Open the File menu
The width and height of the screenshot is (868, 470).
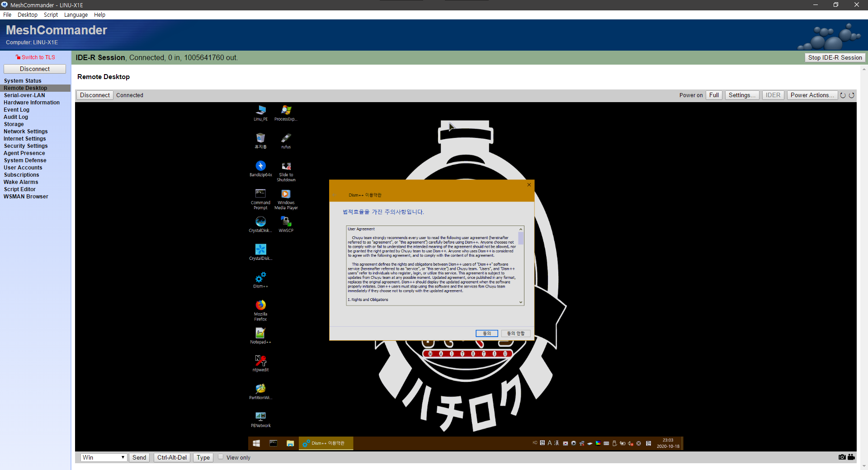7,15
